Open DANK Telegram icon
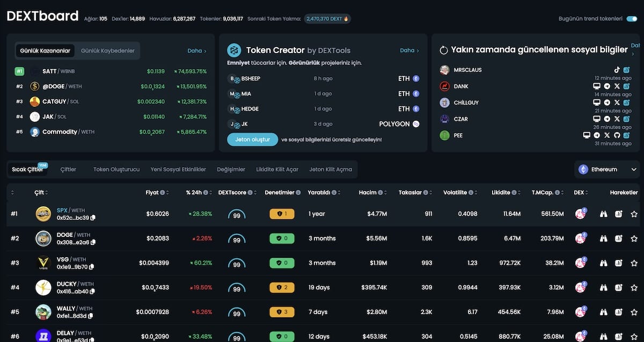 click(607, 86)
